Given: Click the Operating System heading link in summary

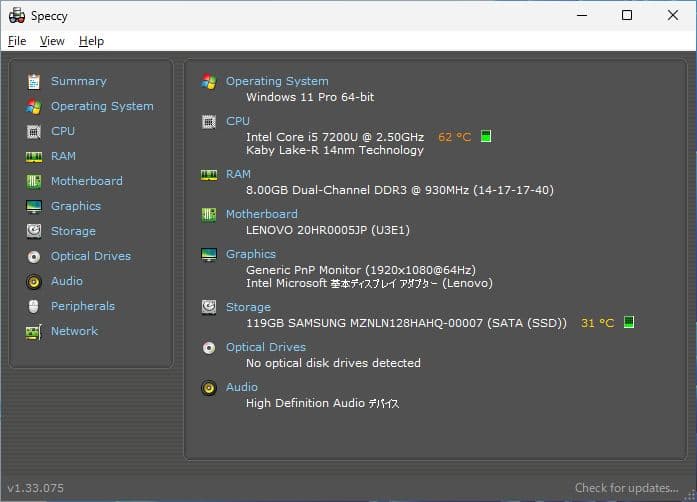Looking at the screenshot, I should click(x=277, y=81).
